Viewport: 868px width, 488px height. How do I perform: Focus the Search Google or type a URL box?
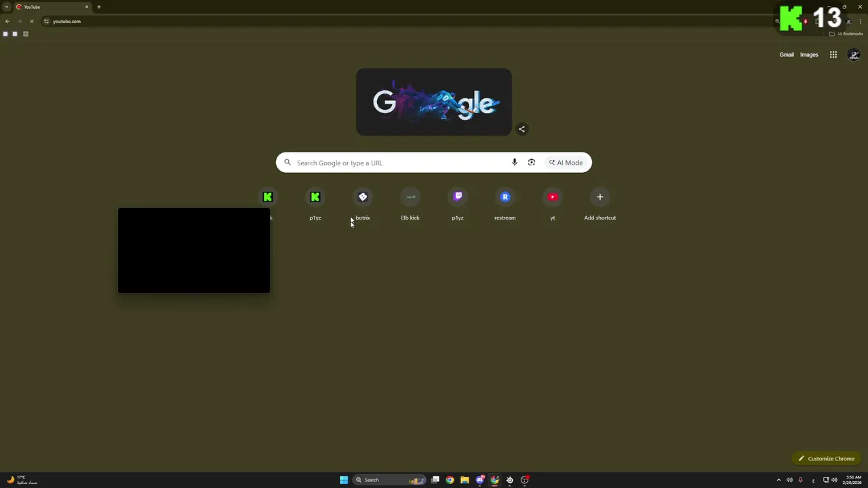pyautogui.click(x=434, y=163)
